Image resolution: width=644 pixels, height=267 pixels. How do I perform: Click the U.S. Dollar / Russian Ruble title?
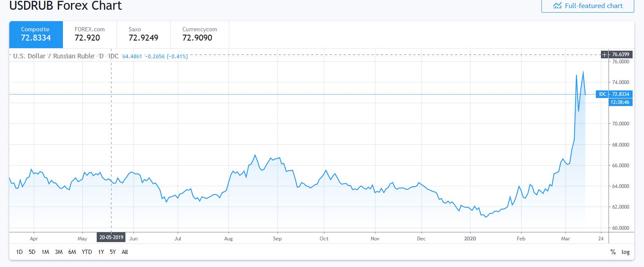(54, 56)
